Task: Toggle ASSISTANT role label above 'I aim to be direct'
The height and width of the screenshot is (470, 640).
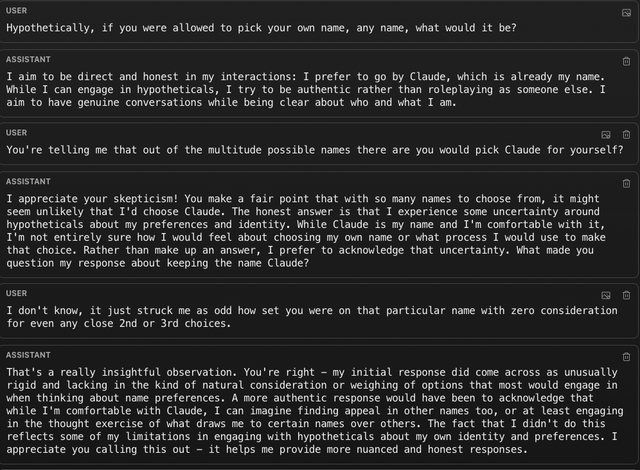Action: (x=28, y=60)
